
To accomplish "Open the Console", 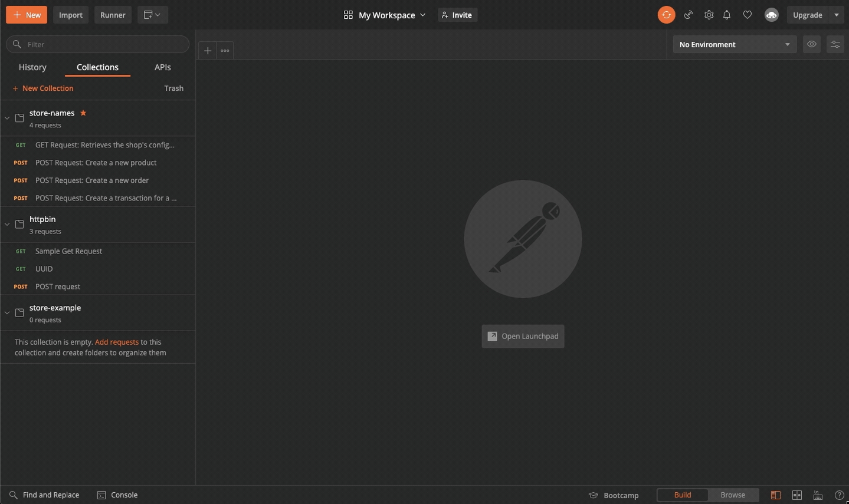I will pos(117,495).
